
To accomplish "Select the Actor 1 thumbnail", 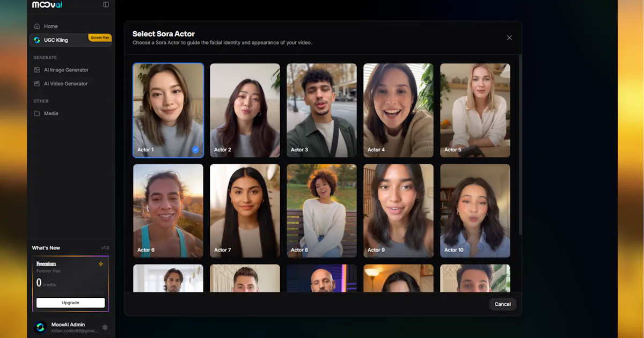I will click(x=168, y=111).
